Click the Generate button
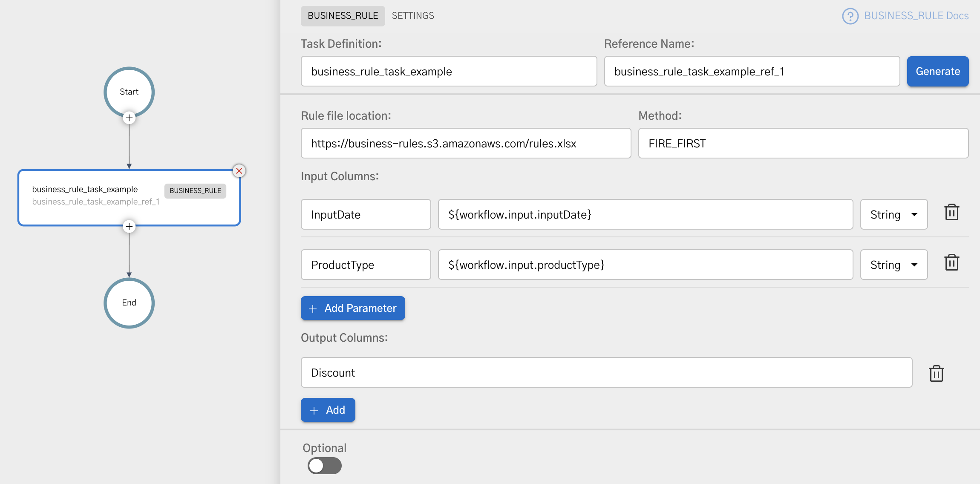The width and height of the screenshot is (980, 484). coord(937,72)
